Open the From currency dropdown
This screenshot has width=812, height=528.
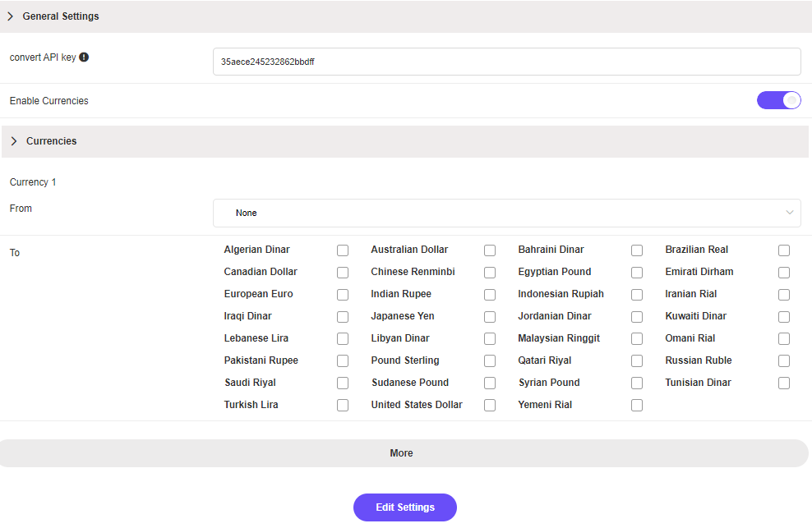(506, 213)
